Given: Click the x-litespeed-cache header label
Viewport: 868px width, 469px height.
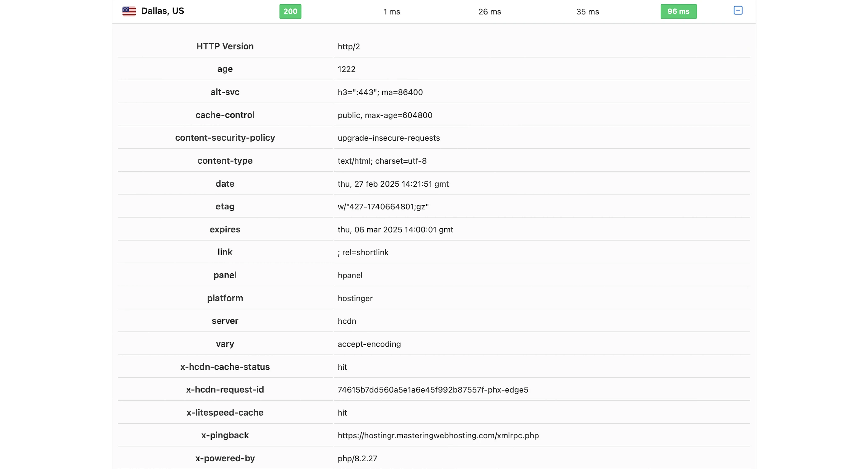Looking at the screenshot, I should [x=225, y=412].
